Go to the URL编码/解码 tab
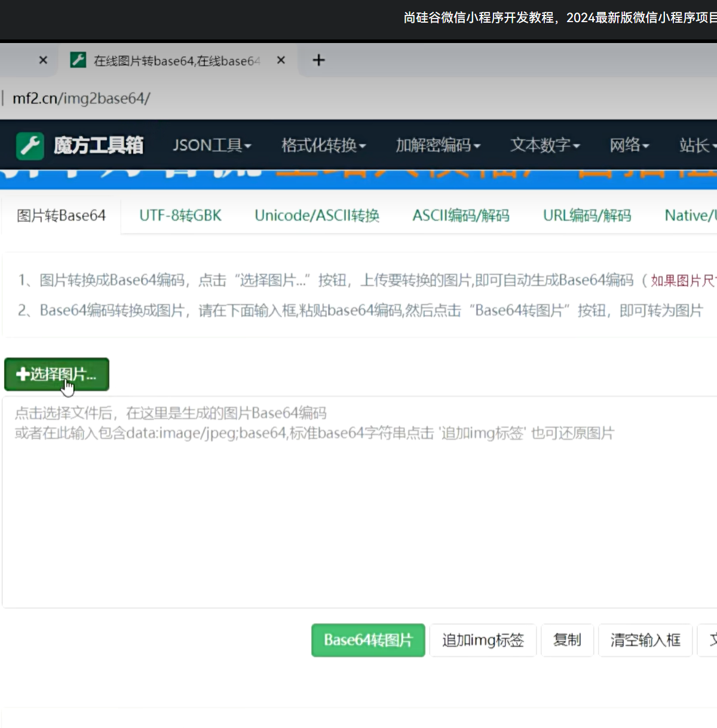Image resolution: width=717 pixels, height=728 pixels. (587, 216)
